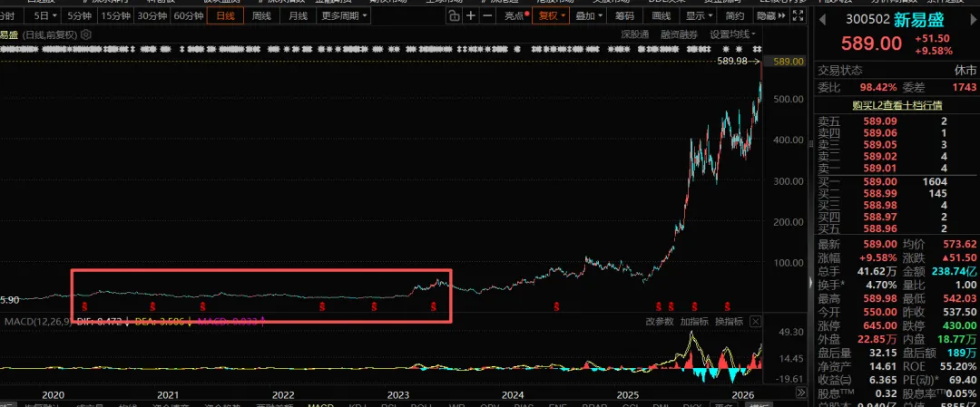Screen dimensions: 980x407
Task: Select 卖一 589.01 order row
Action: point(897,168)
